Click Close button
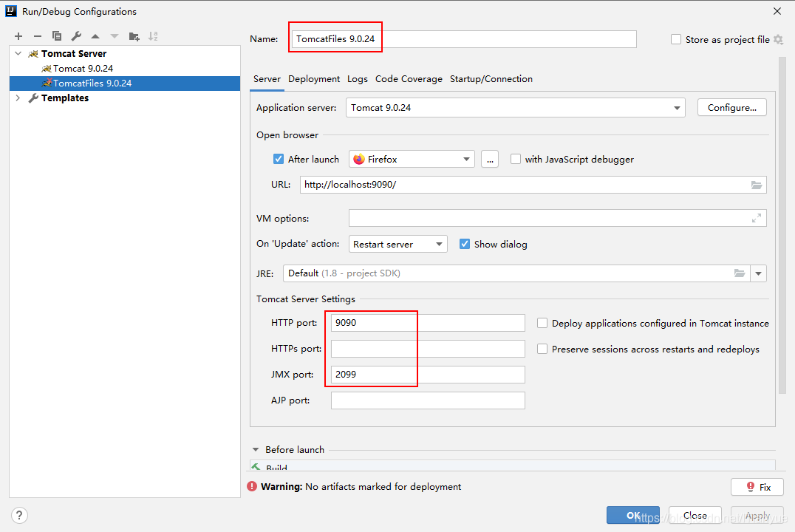Screen dimensions: 795x532 (695, 515)
